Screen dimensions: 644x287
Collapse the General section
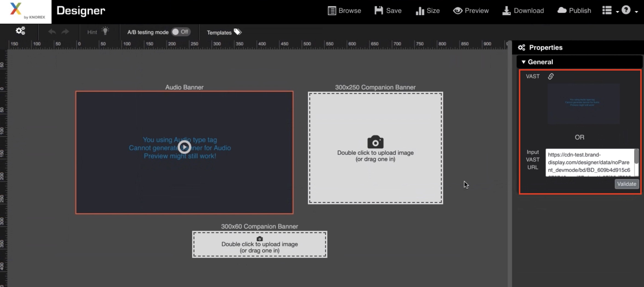(x=523, y=62)
